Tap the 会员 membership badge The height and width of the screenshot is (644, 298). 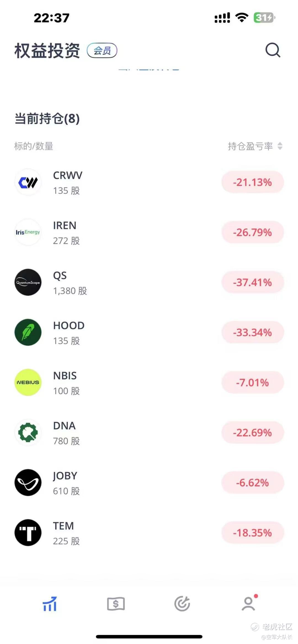pos(102,50)
